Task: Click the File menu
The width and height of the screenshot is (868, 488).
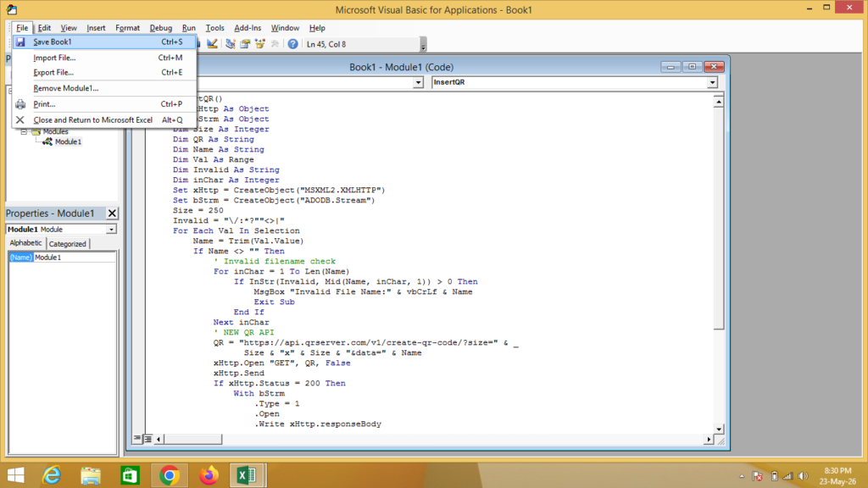Action: pos(22,28)
